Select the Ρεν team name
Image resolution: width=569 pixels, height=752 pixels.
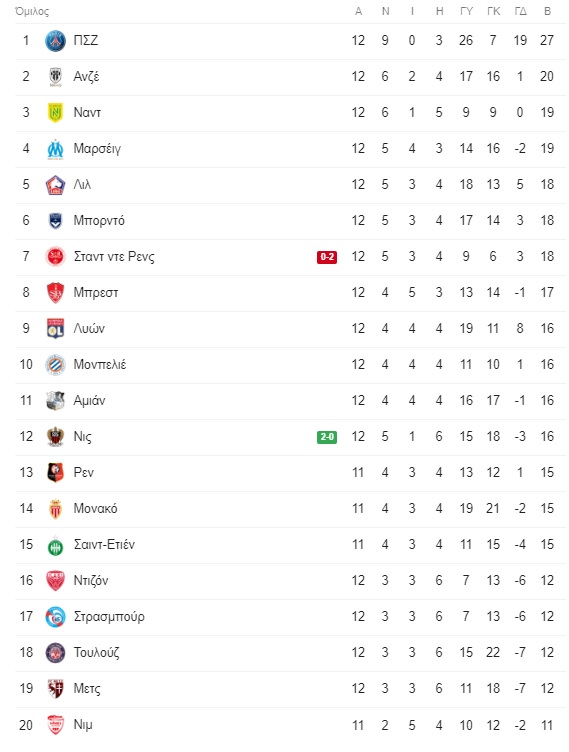[x=83, y=472]
